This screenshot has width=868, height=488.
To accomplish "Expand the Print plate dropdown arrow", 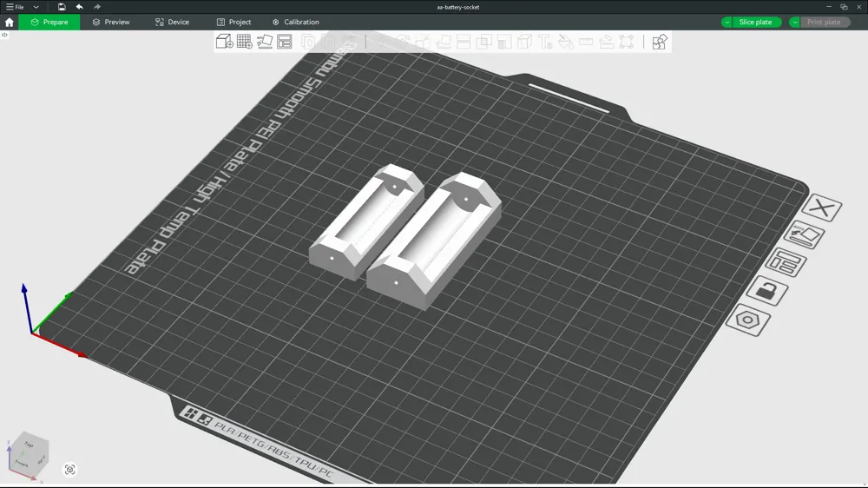I will [794, 23].
